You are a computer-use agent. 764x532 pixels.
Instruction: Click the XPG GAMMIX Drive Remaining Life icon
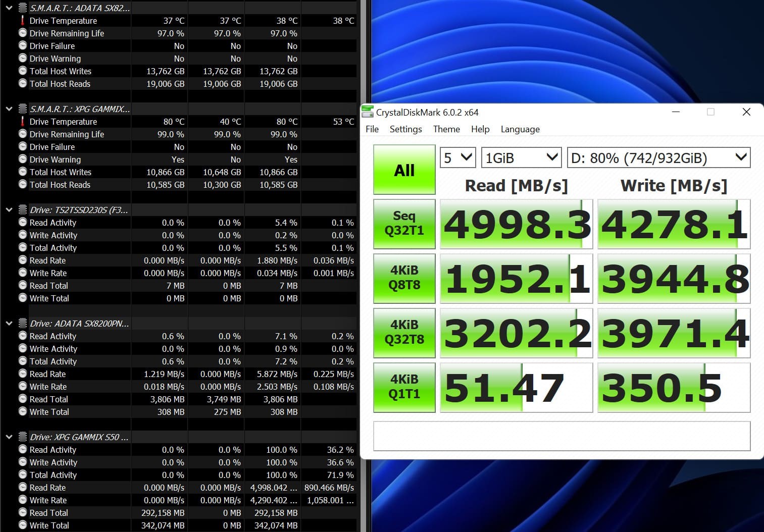[x=22, y=134]
